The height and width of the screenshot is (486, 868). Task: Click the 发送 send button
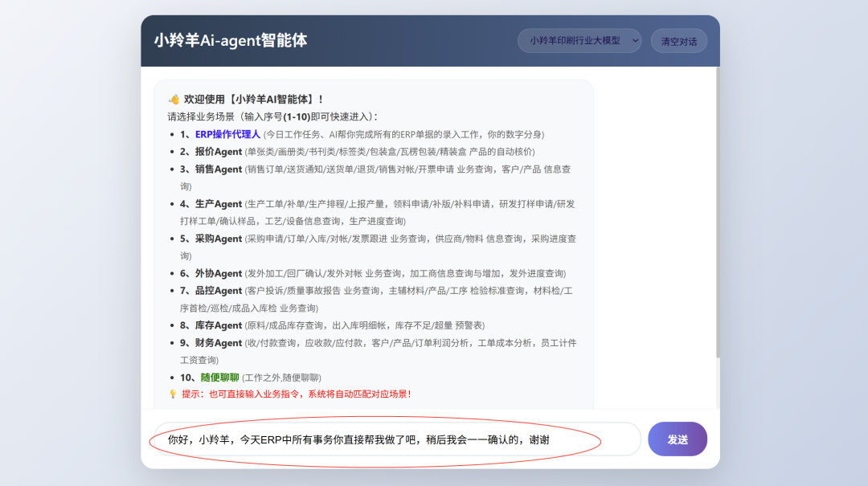677,439
